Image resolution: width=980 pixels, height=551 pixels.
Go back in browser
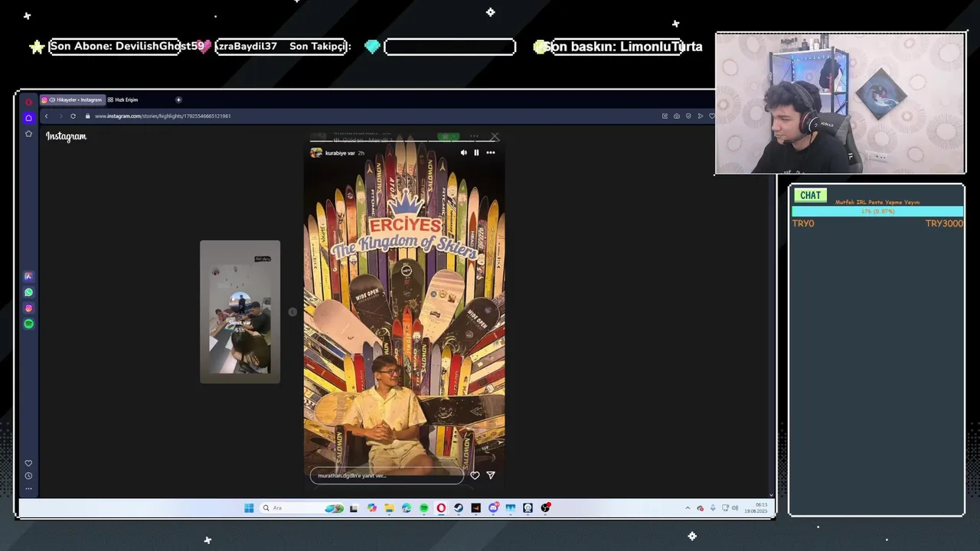46,116
